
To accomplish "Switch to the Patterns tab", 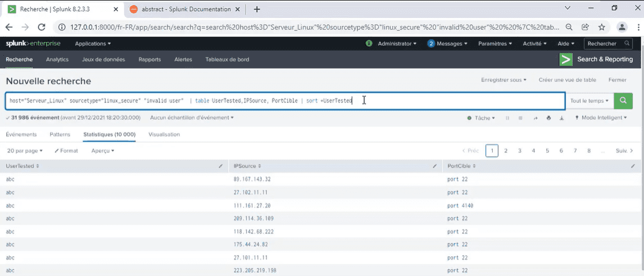I will coord(60,134).
